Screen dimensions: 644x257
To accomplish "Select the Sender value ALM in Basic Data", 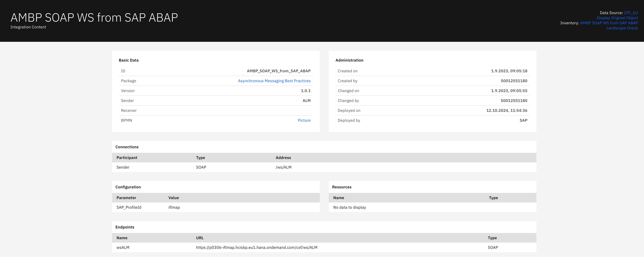I will click(306, 101).
